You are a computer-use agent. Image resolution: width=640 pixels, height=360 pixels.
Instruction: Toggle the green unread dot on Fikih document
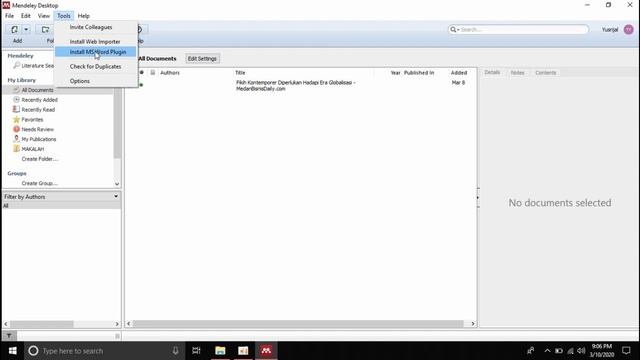[x=141, y=85]
